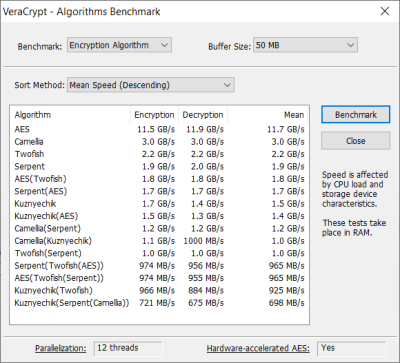Open the Buffer Size dropdown
Image resolution: width=400 pixels, height=363 pixels.
pos(305,45)
